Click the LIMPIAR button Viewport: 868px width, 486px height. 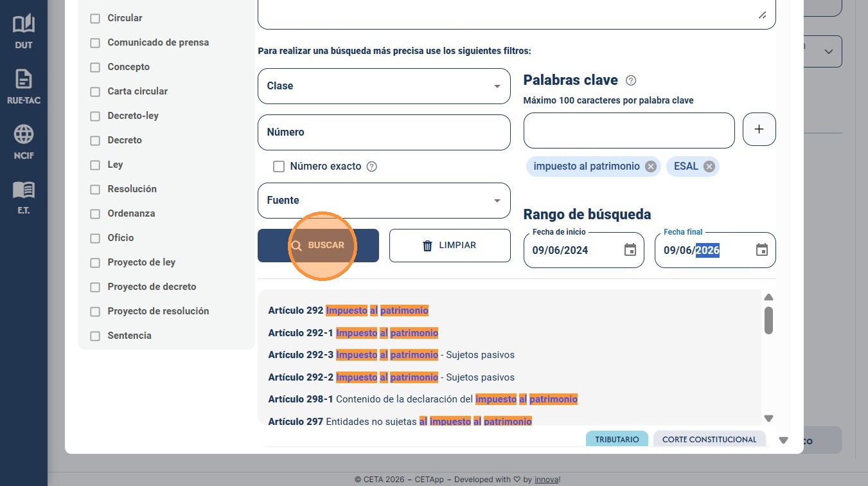[x=450, y=246]
